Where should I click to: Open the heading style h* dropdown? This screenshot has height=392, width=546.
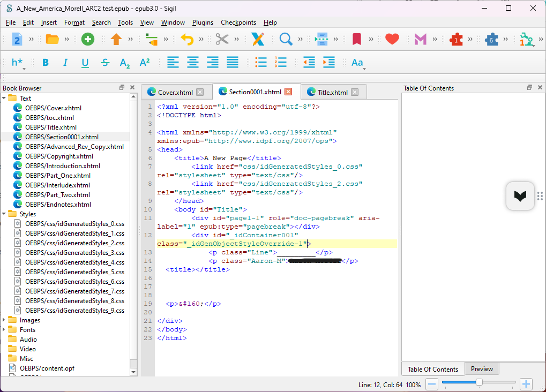[x=18, y=63]
